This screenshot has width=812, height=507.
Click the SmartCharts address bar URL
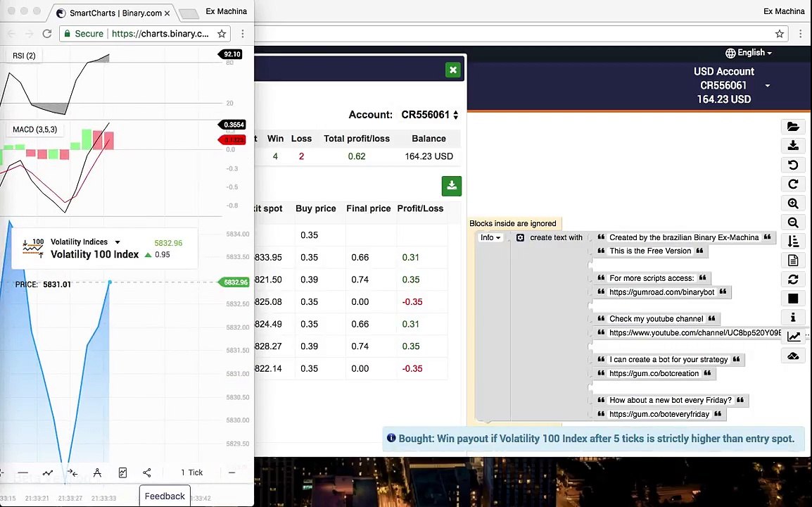pyautogui.click(x=160, y=34)
